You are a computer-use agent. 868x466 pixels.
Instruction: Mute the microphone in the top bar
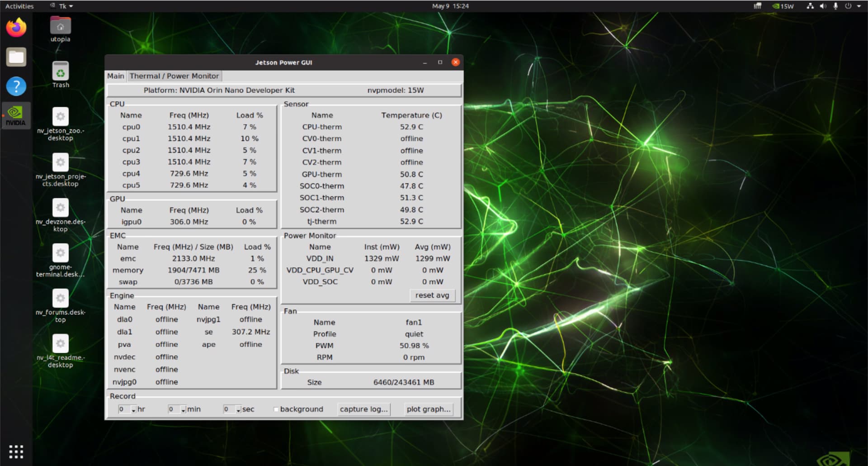[x=836, y=6]
